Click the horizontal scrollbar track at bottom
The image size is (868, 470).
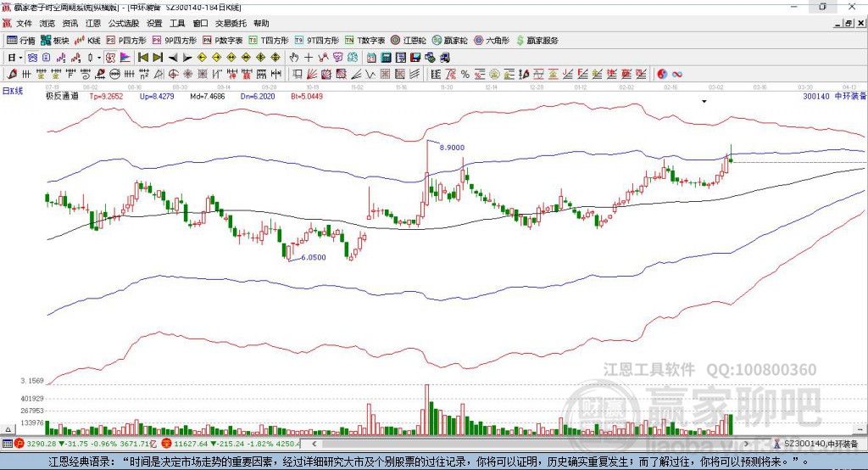[x=531, y=444]
